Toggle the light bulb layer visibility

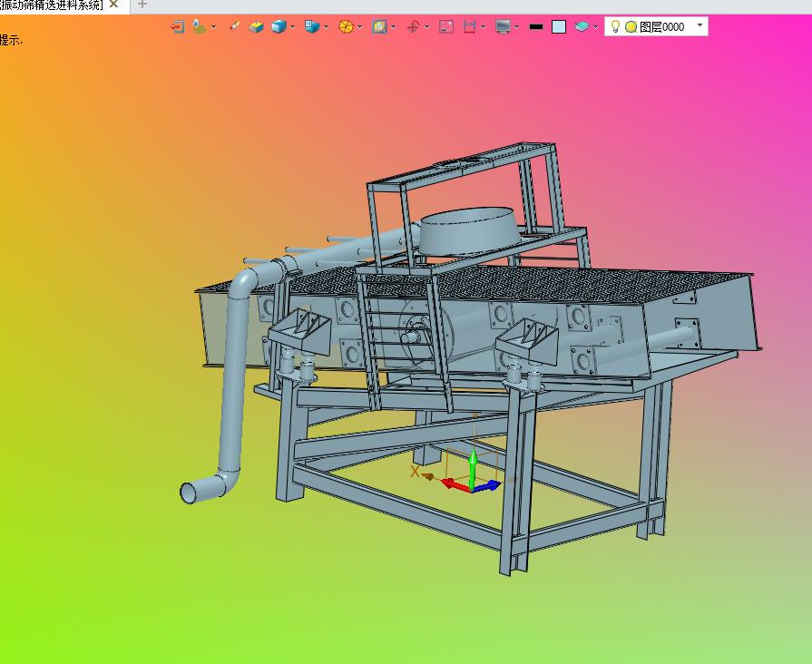coord(615,26)
